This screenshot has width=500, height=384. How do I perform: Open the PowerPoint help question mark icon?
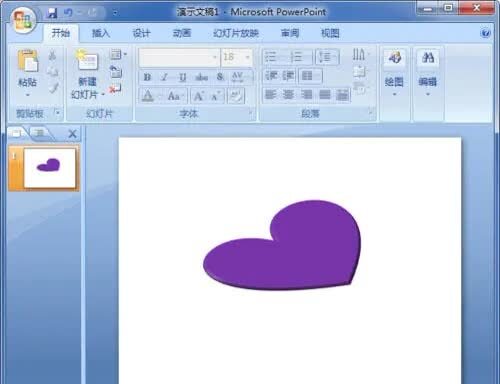485,33
